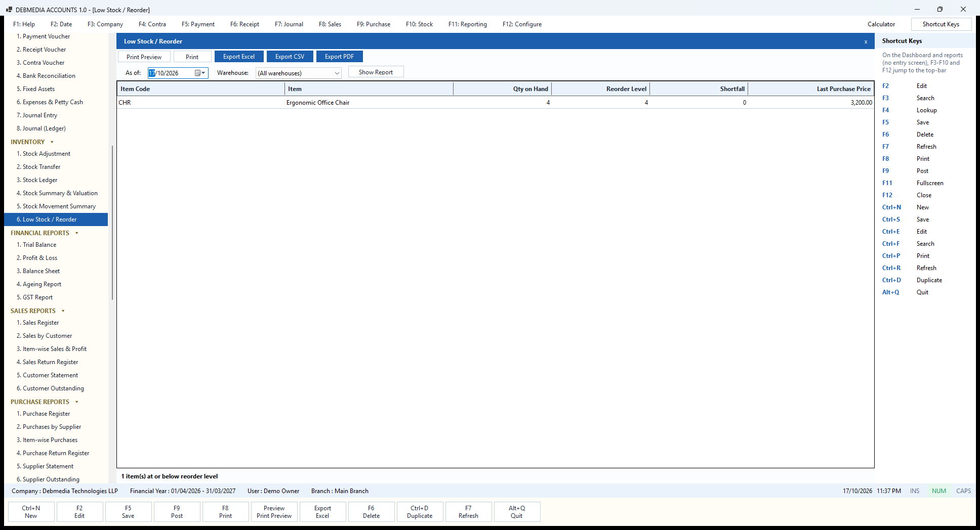Select the CHR Ergonomic Office Chair row
Image resolution: width=980 pixels, height=530 pixels.
pos(496,103)
